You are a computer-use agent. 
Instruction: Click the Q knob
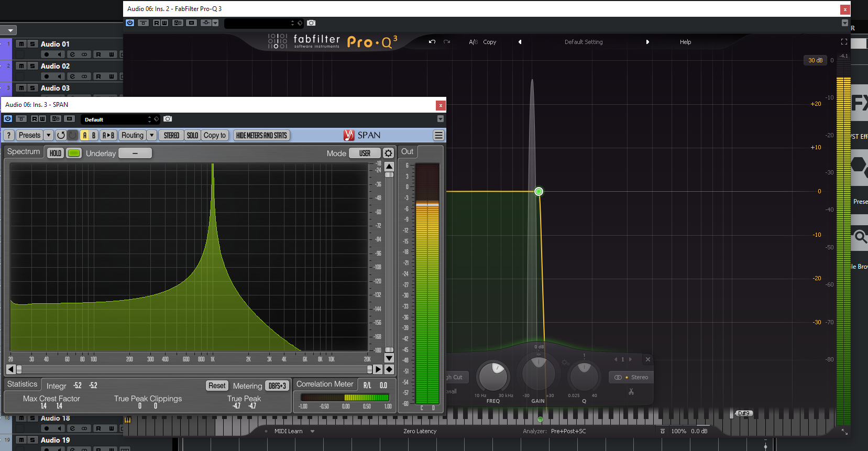click(584, 376)
